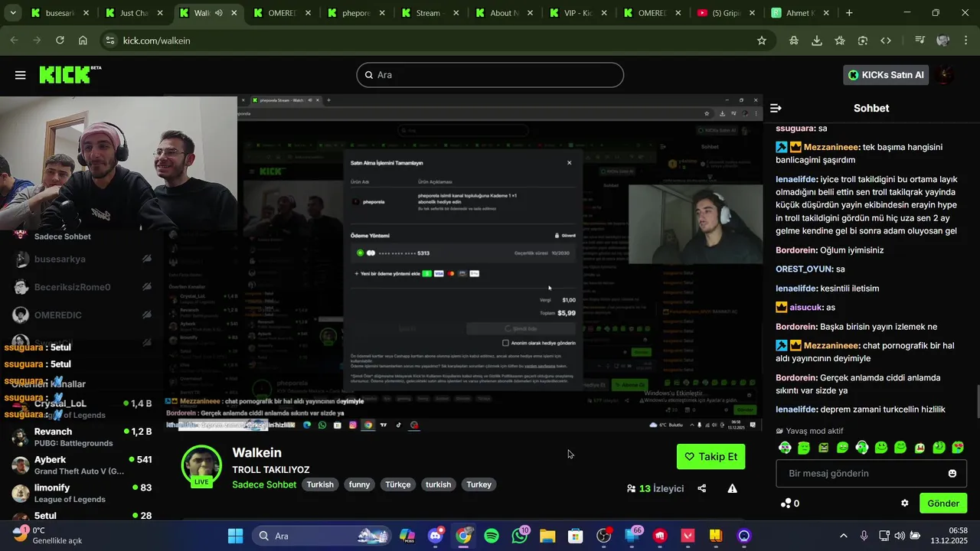This screenshot has height=551, width=980.
Task: Open Spotify from the taskbar
Action: [492, 536]
